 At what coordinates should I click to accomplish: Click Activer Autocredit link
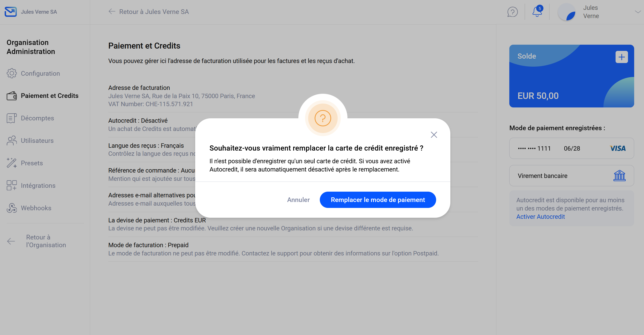[x=540, y=217]
